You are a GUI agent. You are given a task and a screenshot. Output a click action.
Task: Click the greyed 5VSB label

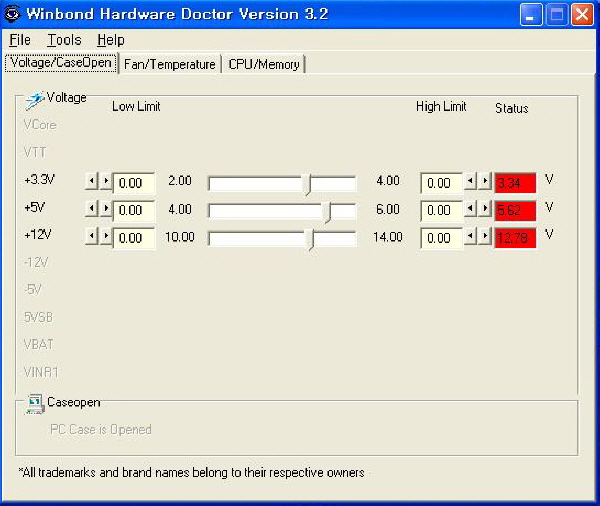[x=38, y=317]
